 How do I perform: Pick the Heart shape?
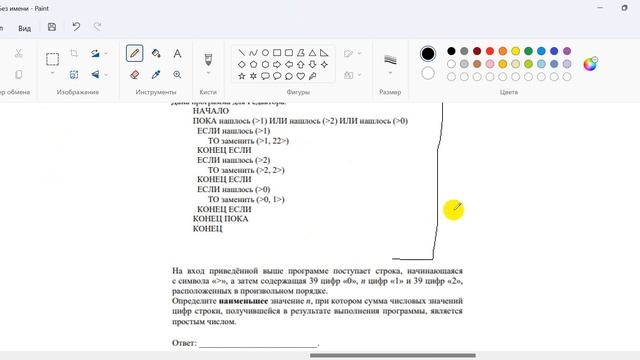pos(300,76)
